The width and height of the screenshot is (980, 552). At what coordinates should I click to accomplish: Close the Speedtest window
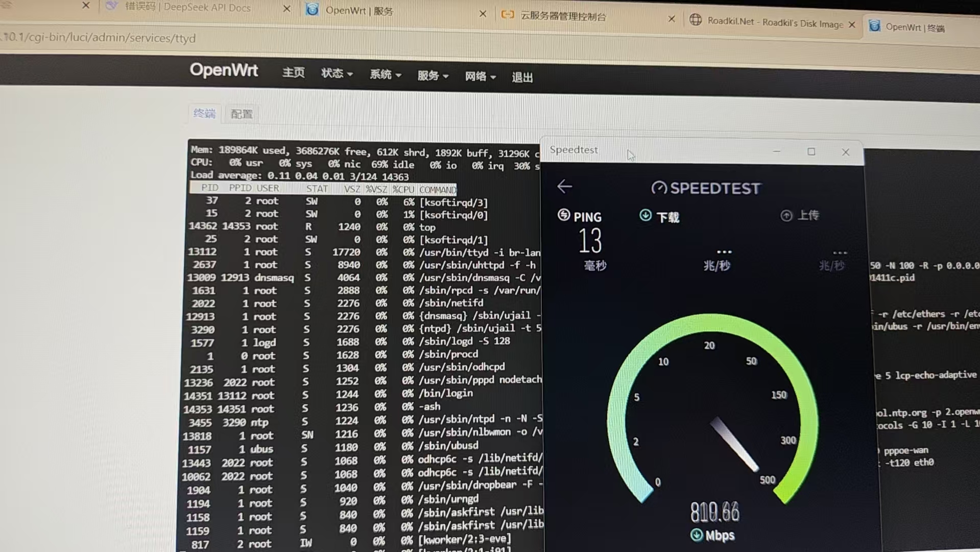(x=846, y=152)
